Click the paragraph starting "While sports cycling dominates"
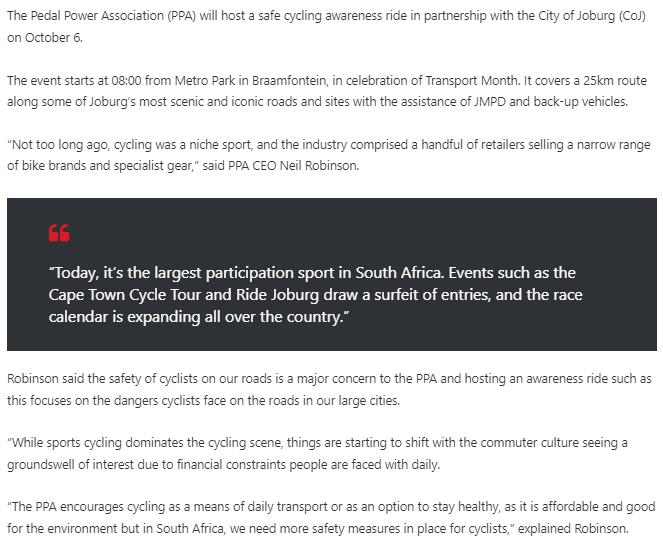663x542 pixels. click(317, 454)
